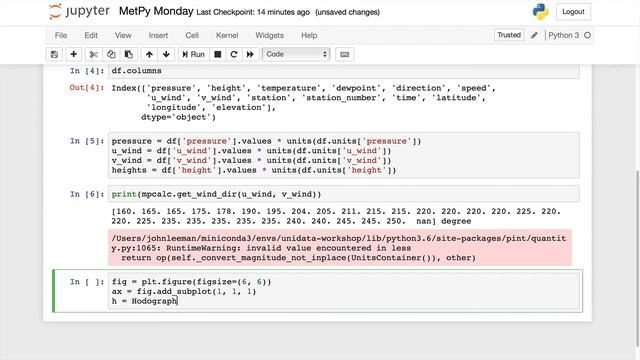Open the View menu
Viewport: 640px width, 360px height.
tap(123, 35)
